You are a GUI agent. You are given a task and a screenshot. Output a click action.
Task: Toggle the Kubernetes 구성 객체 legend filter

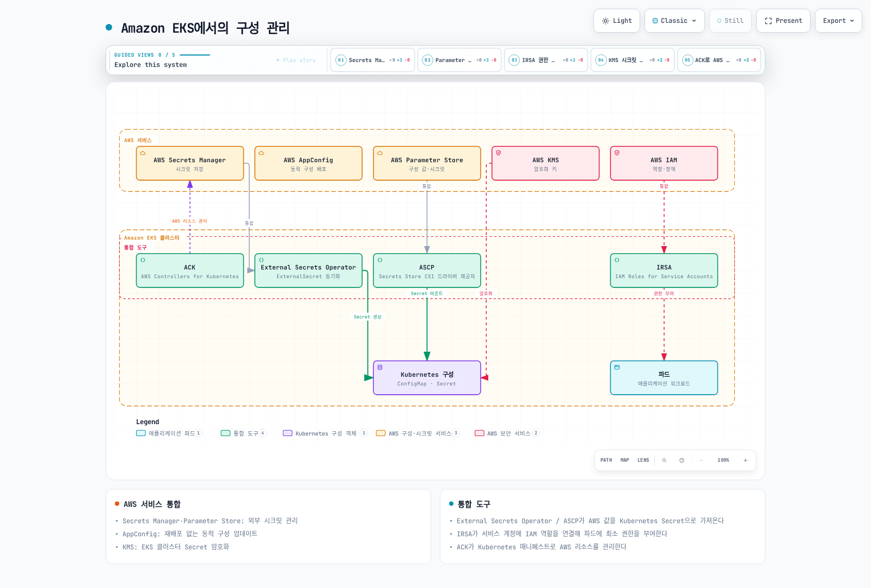pyautogui.click(x=325, y=433)
